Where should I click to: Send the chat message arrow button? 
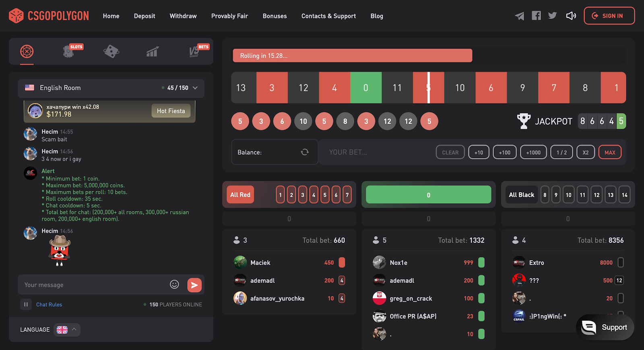pyautogui.click(x=194, y=285)
